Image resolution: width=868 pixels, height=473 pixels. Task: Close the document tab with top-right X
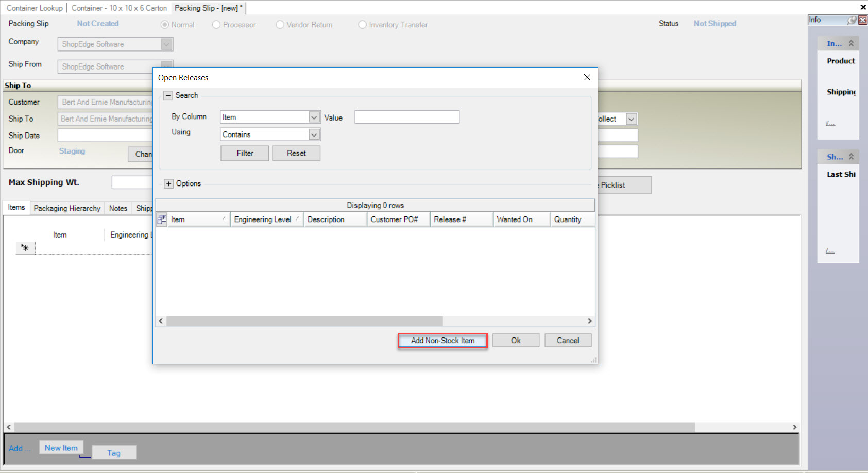click(863, 7)
